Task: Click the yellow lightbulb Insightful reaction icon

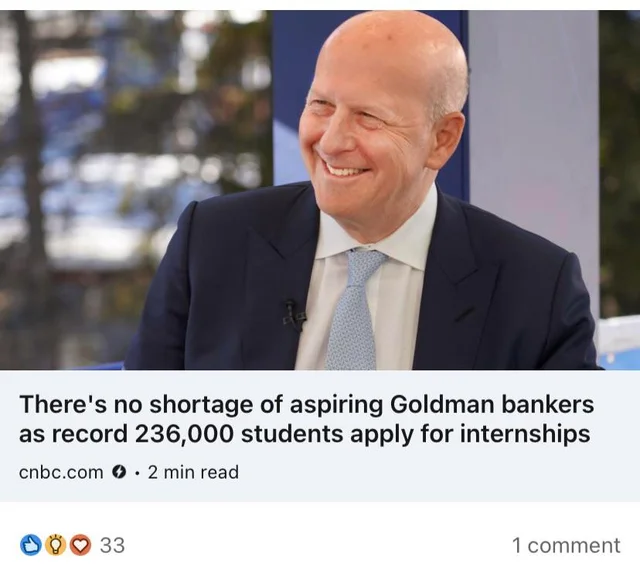Action: click(x=55, y=545)
